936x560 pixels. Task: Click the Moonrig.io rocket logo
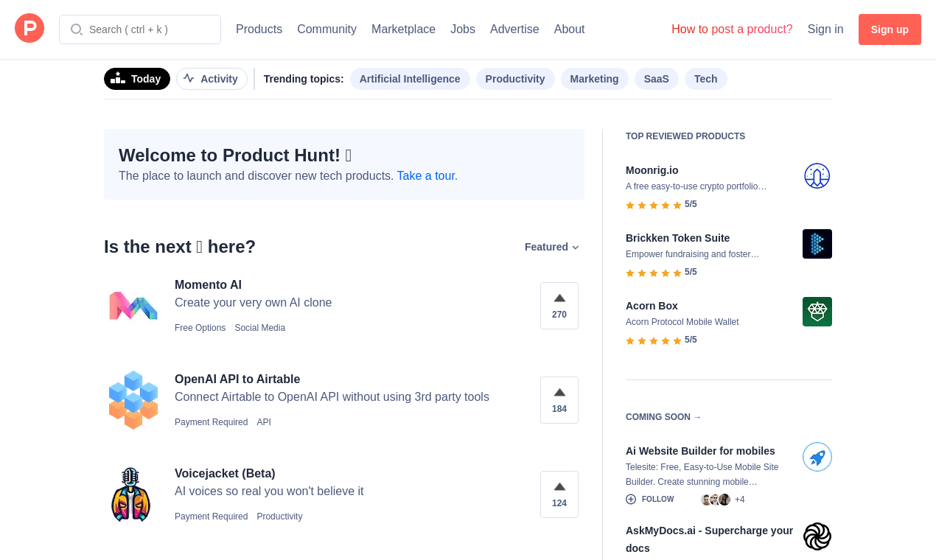click(x=817, y=176)
